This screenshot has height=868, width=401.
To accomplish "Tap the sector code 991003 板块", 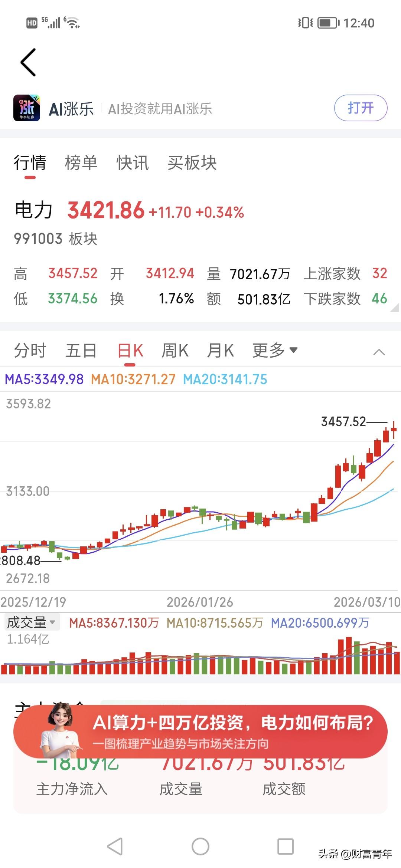I will pyautogui.click(x=55, y=239).
